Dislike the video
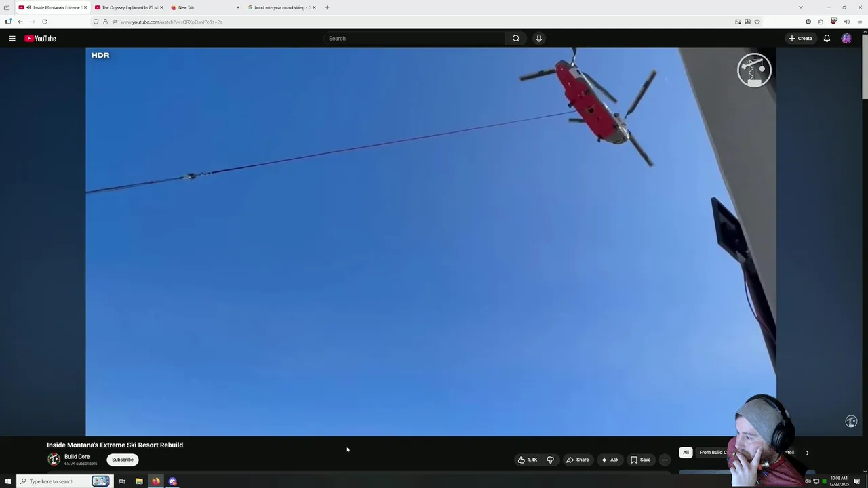Screen dimensions: 868x488 [551, 460]
